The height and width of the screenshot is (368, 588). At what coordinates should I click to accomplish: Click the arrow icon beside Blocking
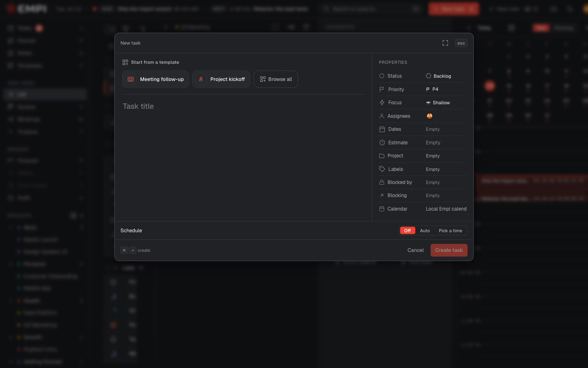tap(382, 195)
